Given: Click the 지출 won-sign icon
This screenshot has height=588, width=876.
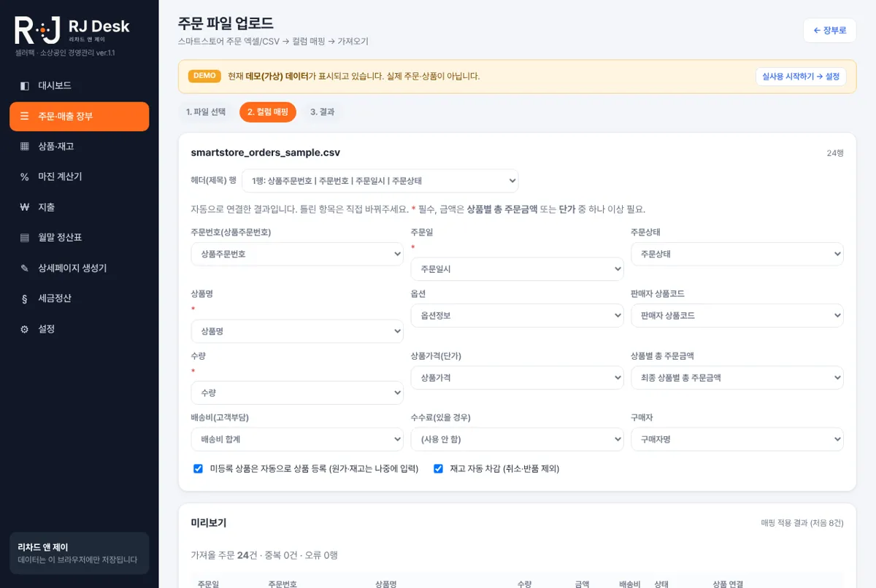Looking at the screenshot, I should [x=25, y=207].
